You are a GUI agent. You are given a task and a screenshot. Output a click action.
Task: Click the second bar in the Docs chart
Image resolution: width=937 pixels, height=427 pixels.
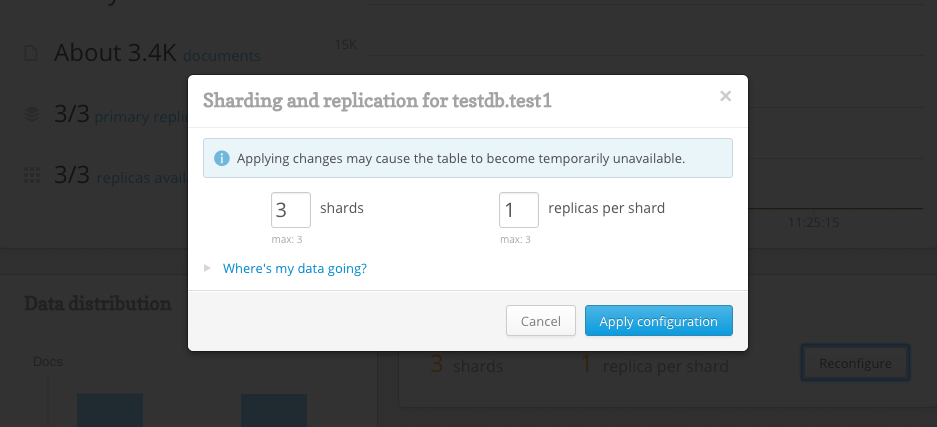274,410
